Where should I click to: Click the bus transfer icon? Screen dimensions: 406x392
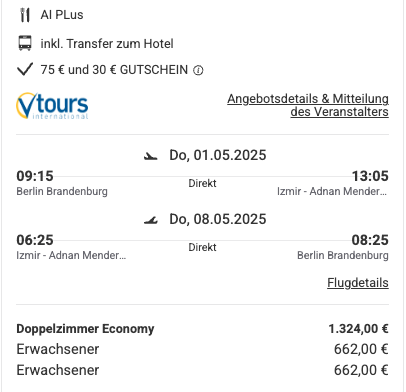(x=25, y=43)
